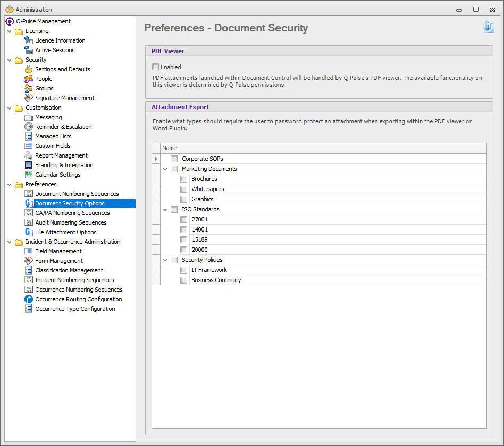Collapse the Marketing Documents group

tap(165, 169)
